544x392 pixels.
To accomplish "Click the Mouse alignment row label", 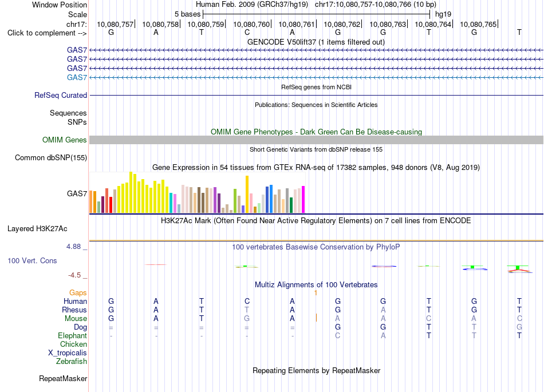I will (x=76, y=319).
